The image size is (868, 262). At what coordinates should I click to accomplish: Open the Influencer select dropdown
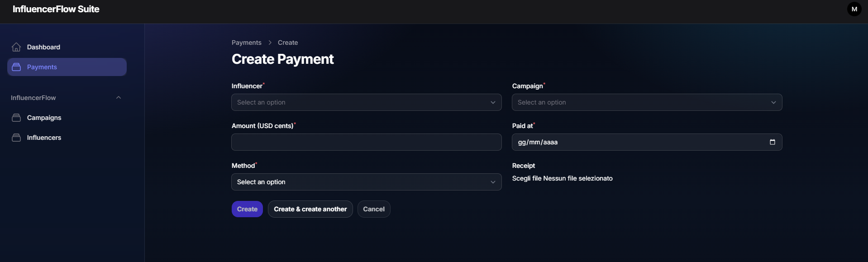[x=366, y=102]
